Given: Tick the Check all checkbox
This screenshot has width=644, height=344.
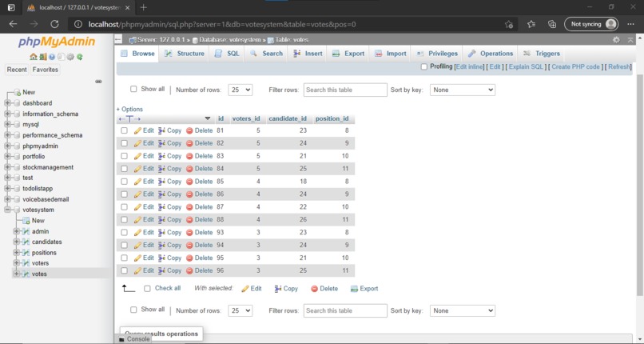Looking at the screenshot, I should point(147,289).
